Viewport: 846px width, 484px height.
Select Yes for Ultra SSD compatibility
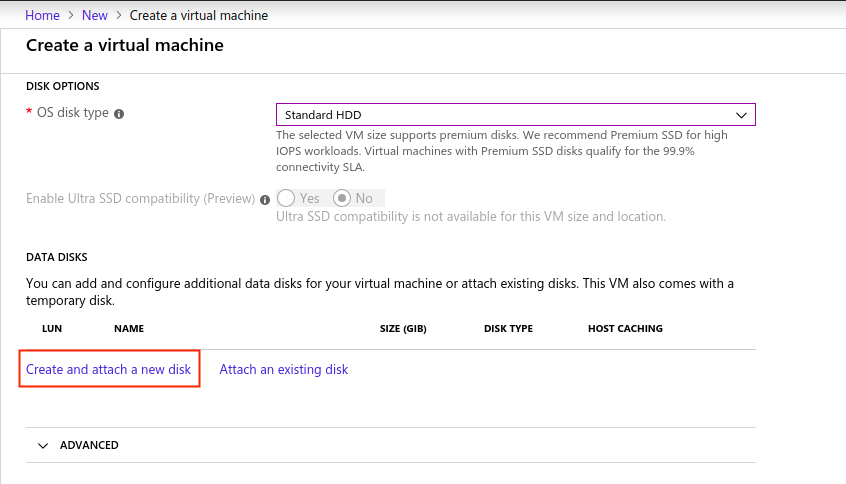click(x=286, y=198)
